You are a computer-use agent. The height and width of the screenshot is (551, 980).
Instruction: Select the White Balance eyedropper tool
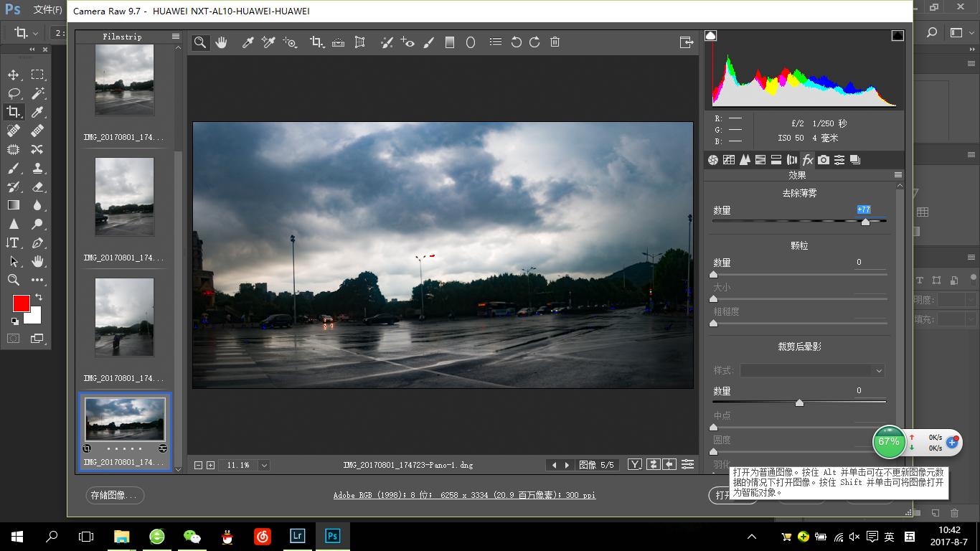(248, 42)
